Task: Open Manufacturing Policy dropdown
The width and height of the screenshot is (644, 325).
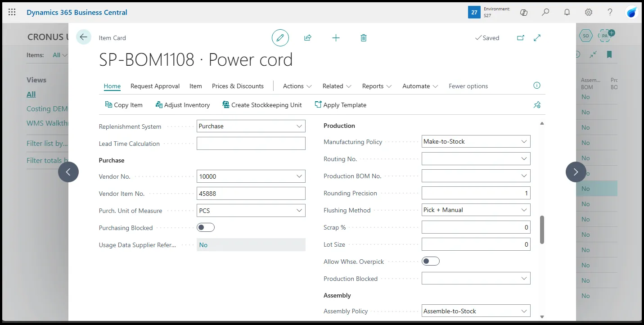Action: point(524,141)
